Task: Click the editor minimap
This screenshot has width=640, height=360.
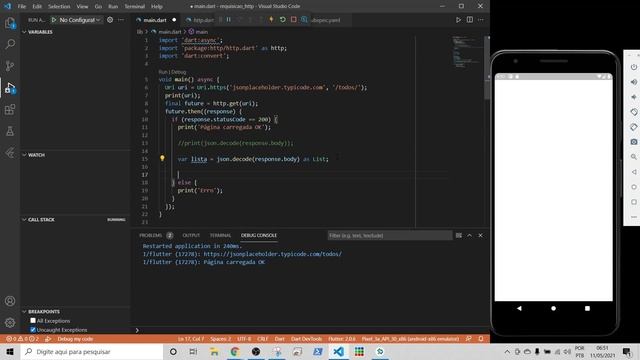Action: click(x=467, y=53)
